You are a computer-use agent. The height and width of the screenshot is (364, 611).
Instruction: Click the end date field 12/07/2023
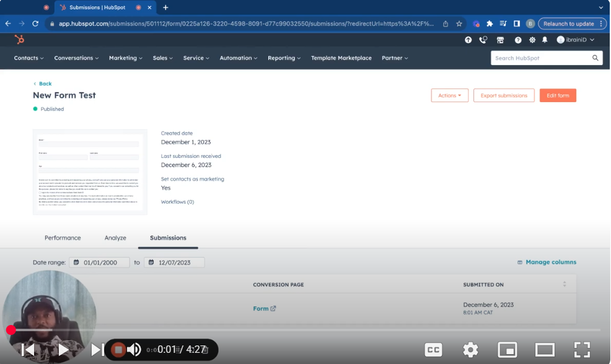(174, 262)
